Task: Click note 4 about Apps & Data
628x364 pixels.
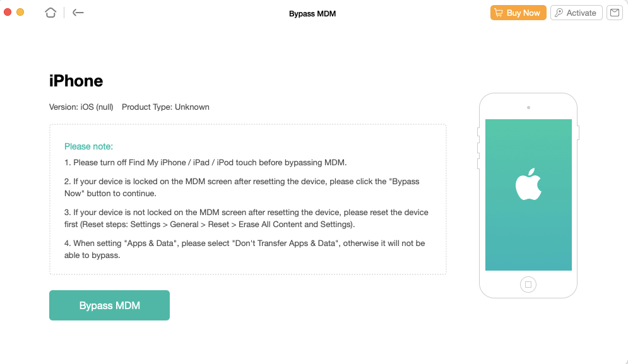Action: click(244, 249)
